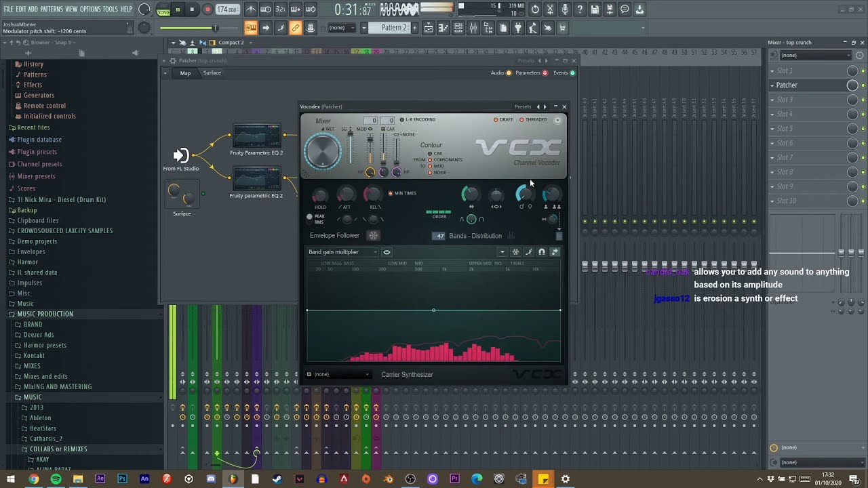The height and width of the screenshot is (488, 868).
Task: Click Presets in the Vocodex title bar
Action: (523, 106)
